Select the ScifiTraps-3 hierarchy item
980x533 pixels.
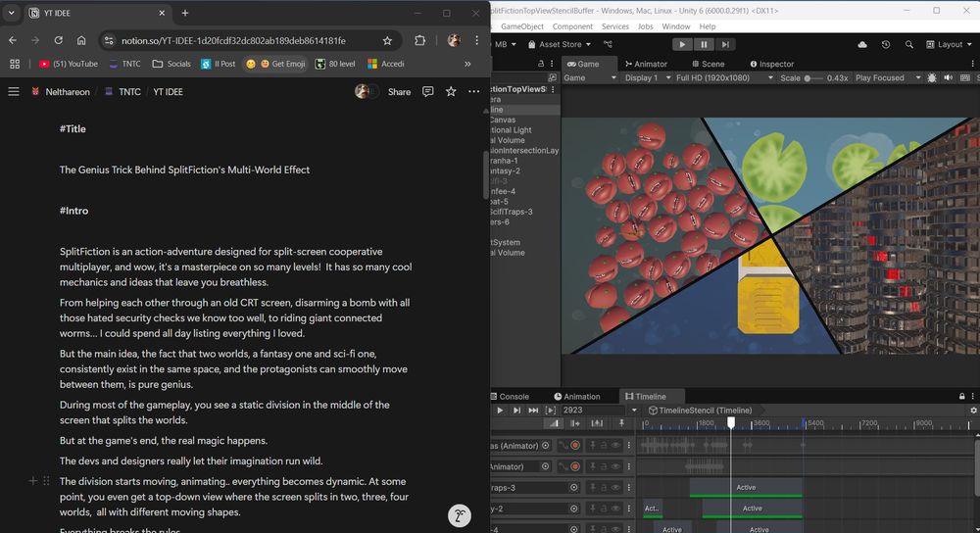point(525,212)
